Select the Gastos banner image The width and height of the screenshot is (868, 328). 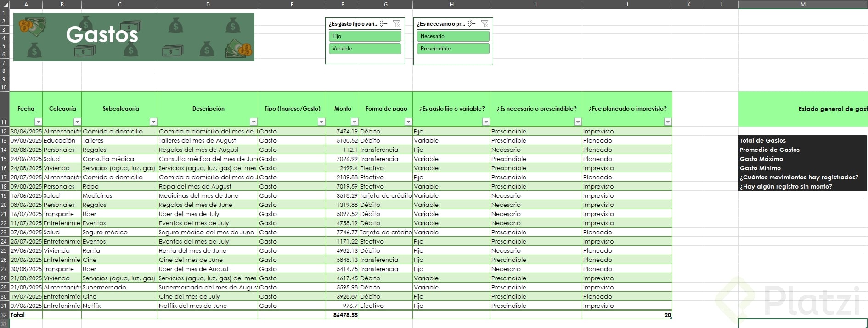point(134,37)
